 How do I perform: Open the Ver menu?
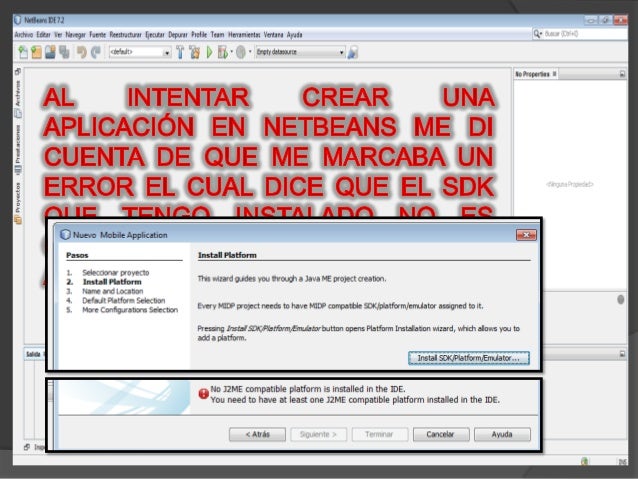(58, 35)
